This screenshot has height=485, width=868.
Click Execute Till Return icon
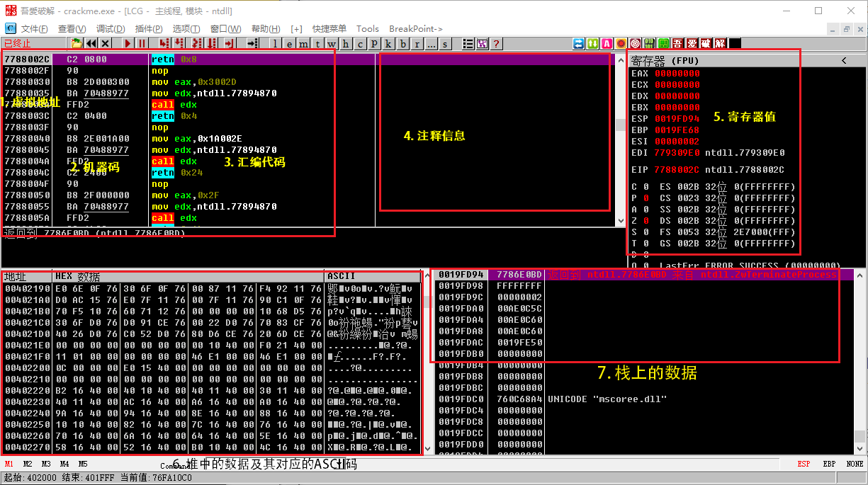tap(229, 44)
